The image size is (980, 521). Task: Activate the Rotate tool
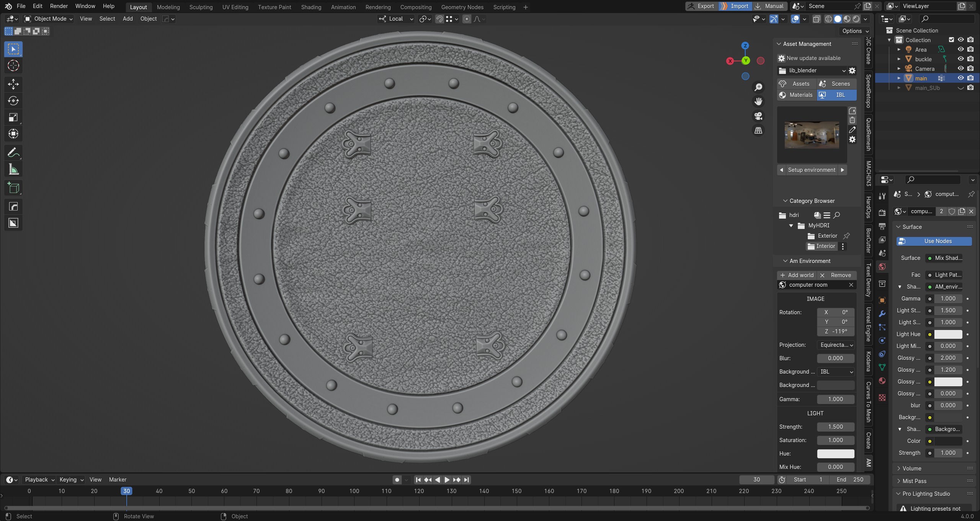(x=13, y=101)
